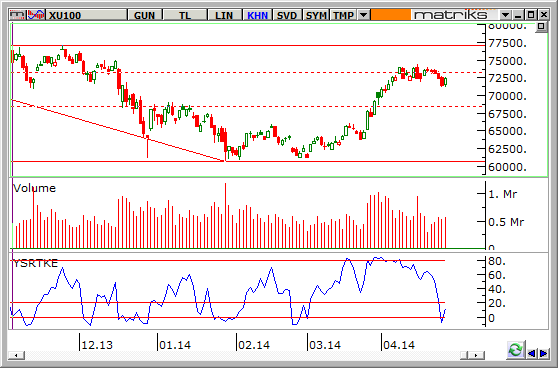Screen dimensions: 558x368
Task: Click the orange color bar in header
Action: [x=391, y=15]
